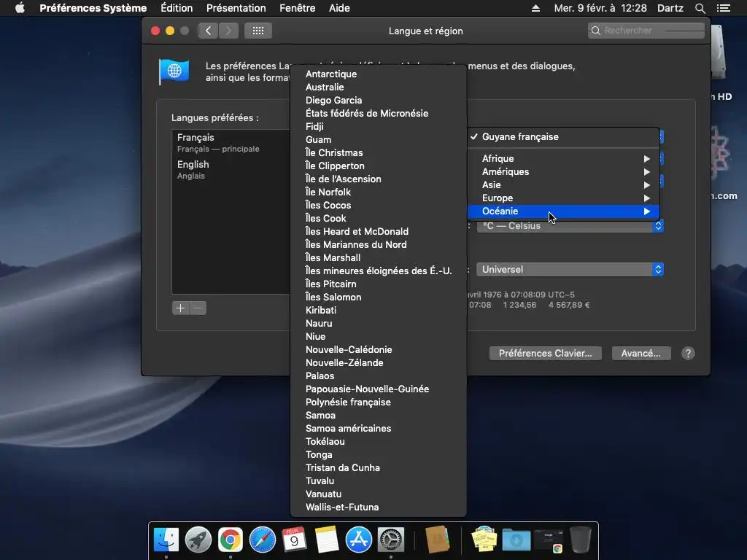Go forward with the right chevron button

tap(228, 31)
